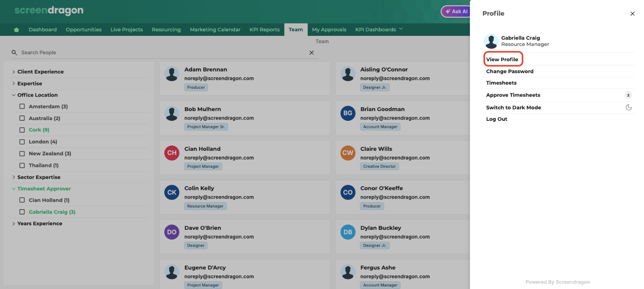Click the Dave O'Brien name
Viewport: 644px width, 289px height.
tap(203, 228)
